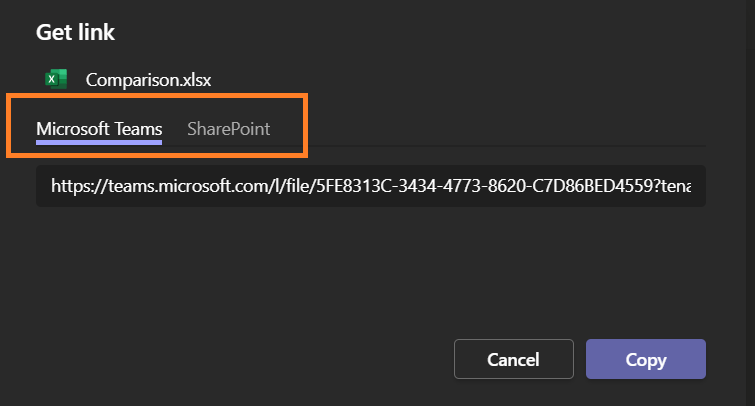Dismiss the dialog using Cancel

(513, 359)
